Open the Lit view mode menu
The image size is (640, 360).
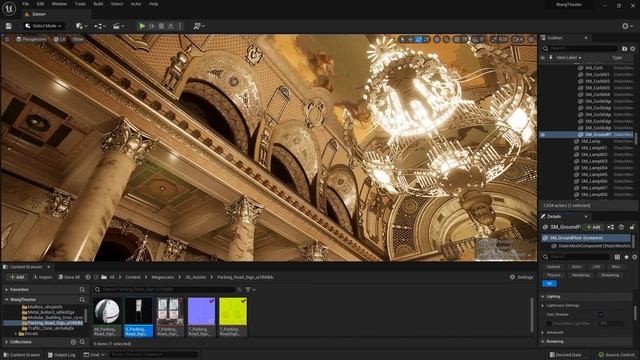[x=60, y=39]
